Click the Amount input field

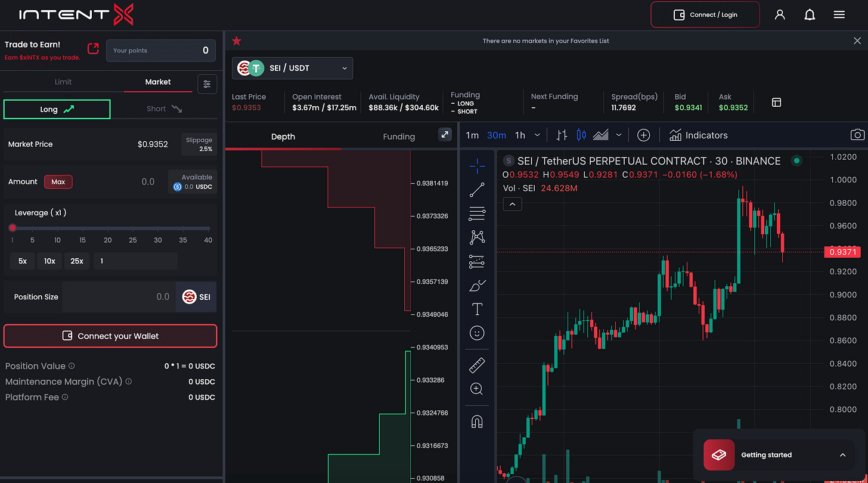click(120, 181)
